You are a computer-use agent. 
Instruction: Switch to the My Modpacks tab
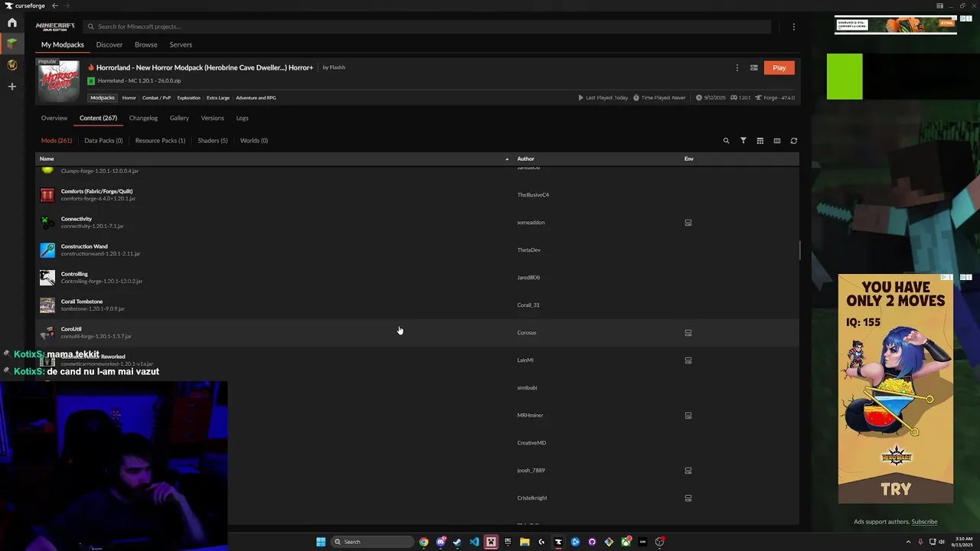(63, 45)
